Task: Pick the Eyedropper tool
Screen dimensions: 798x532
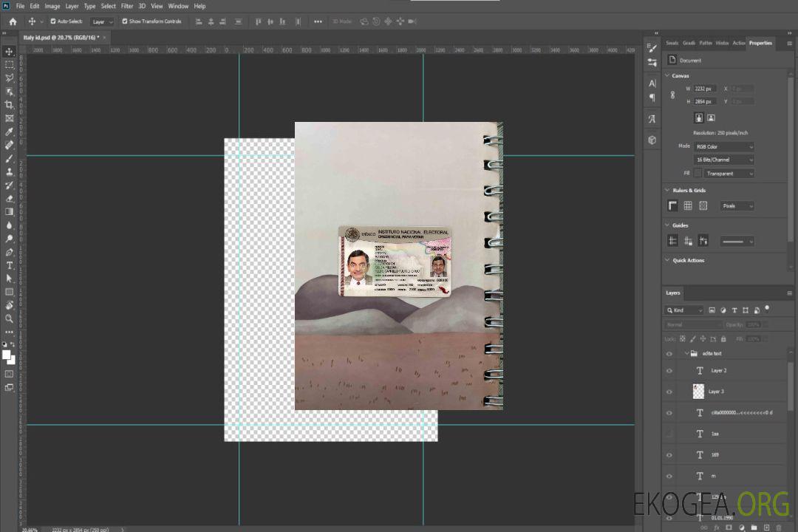Action: tap(10, 132)
